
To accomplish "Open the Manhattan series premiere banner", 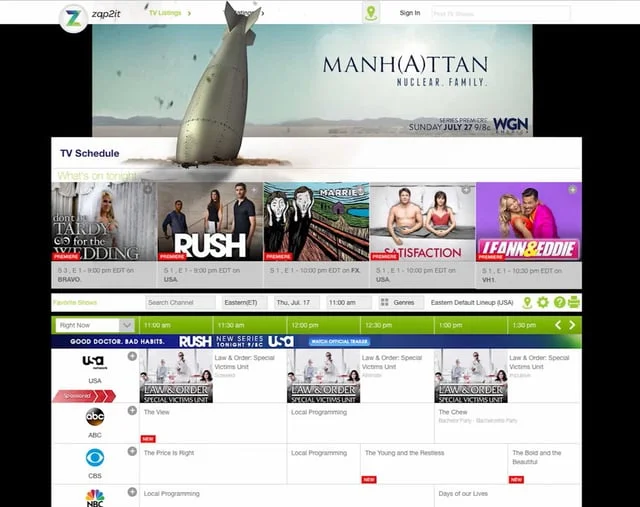I will (x=313, y=80).
